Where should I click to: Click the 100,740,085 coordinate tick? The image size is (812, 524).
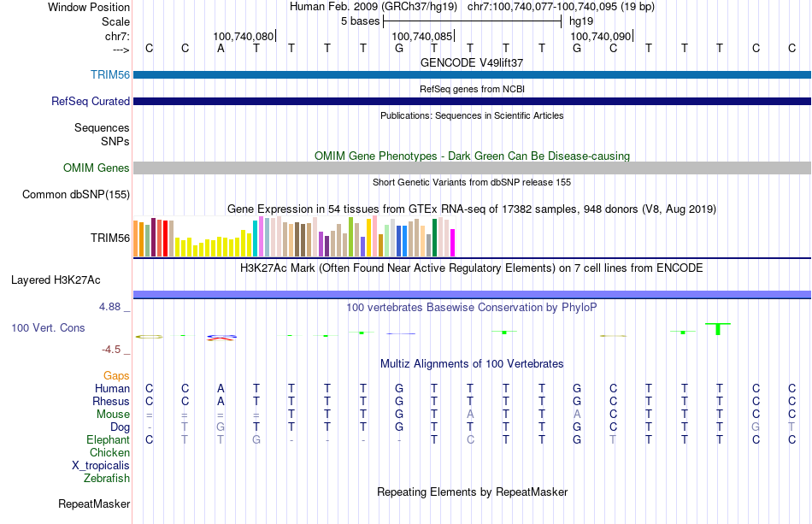pyautogui.click(x=422, y=36)
